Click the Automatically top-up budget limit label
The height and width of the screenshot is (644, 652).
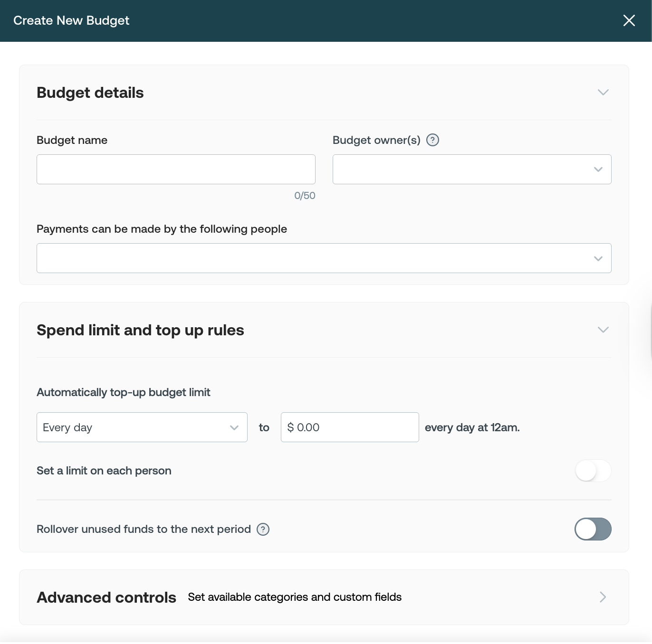(123, 392)
